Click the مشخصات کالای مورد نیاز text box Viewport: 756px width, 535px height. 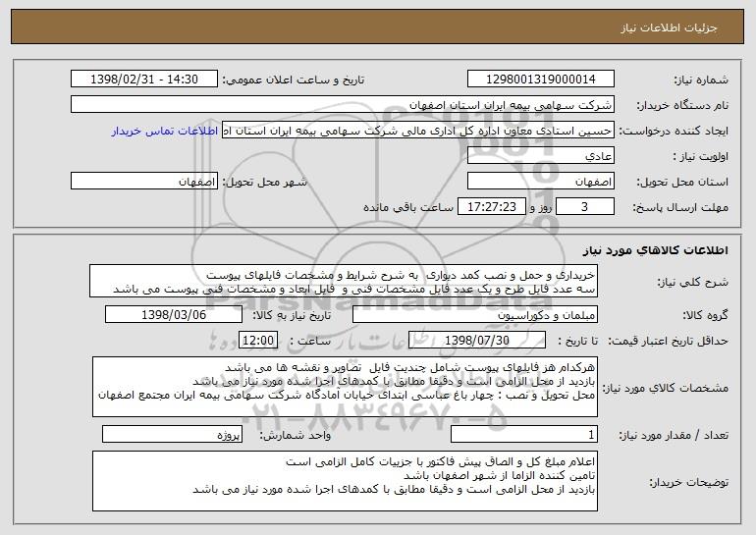pyautogui.click(x=345, y=387)
